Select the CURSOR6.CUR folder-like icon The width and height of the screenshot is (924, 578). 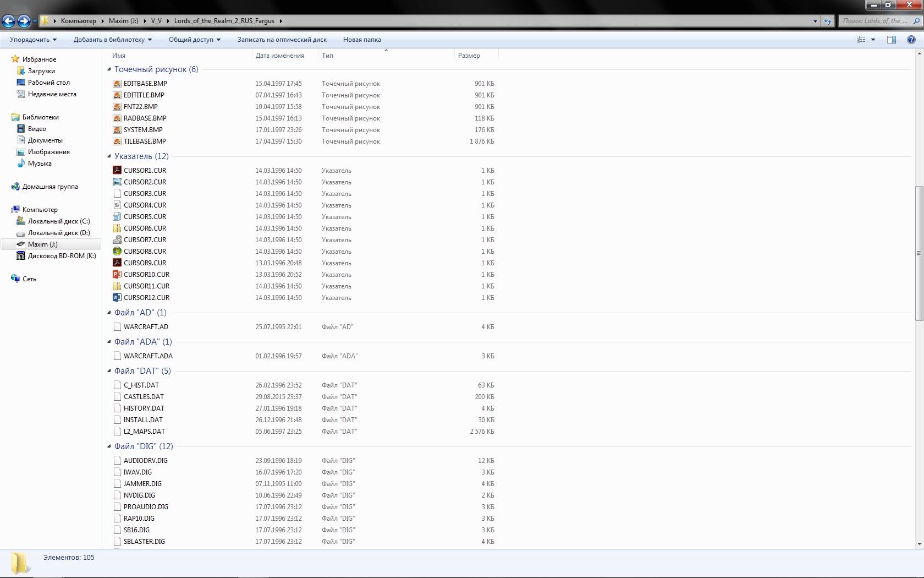[117, 228]
